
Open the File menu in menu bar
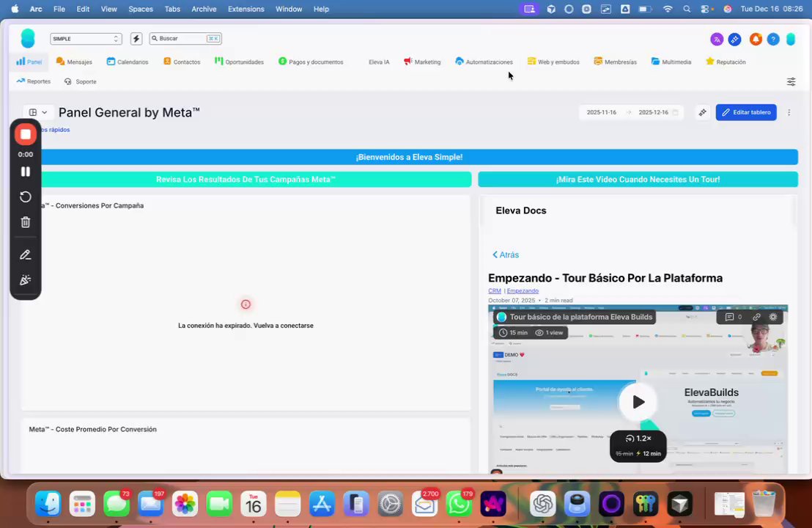point(59,9)
